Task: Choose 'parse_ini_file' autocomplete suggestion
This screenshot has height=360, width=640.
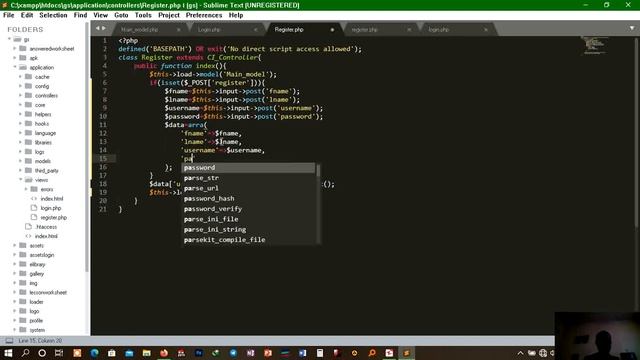Action: [248, 219]
